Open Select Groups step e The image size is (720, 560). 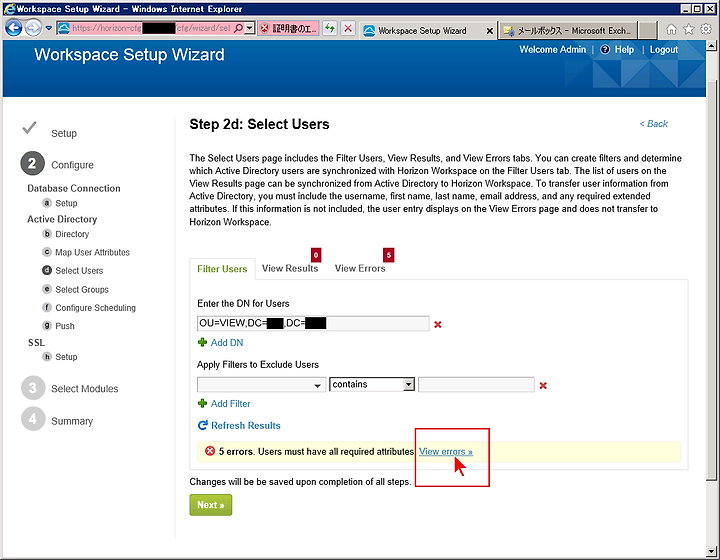pos(75,290)
